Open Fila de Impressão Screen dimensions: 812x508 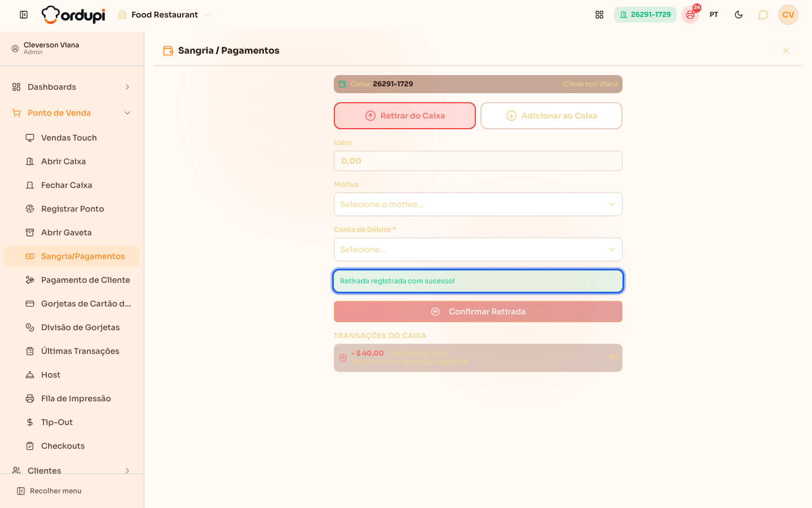pyautogui.click(x=72, y=398)
